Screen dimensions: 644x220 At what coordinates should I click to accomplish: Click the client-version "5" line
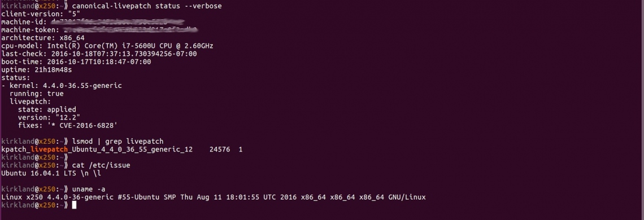pos(40,14)
